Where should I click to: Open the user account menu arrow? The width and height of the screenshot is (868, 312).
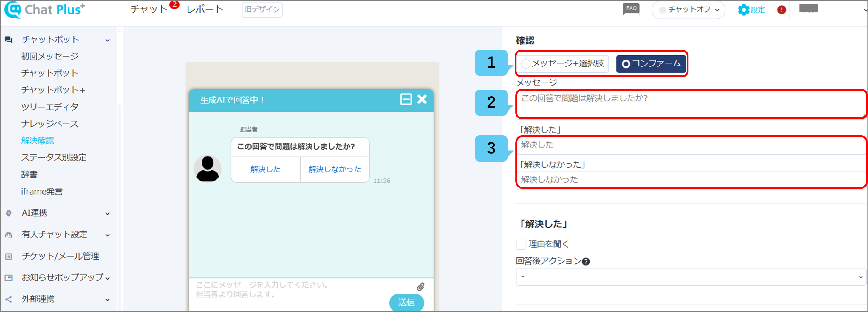(865, 10)
